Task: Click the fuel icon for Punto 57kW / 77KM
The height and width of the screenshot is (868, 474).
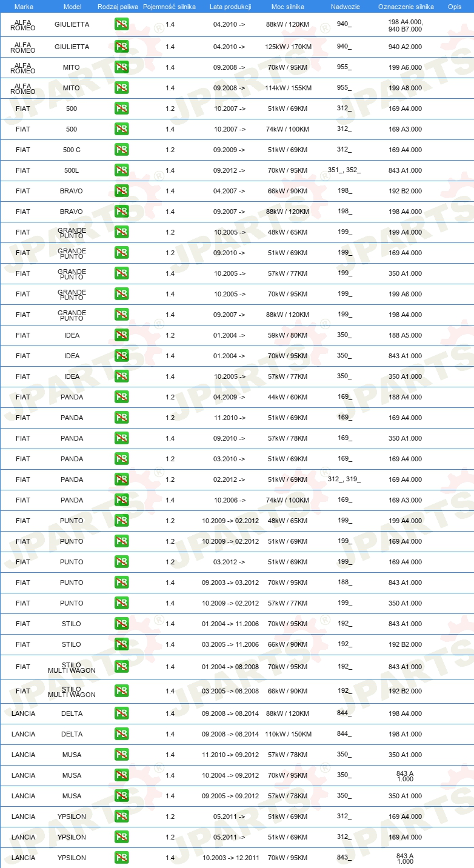Action: pyautogui.click(x=122, y=603)
